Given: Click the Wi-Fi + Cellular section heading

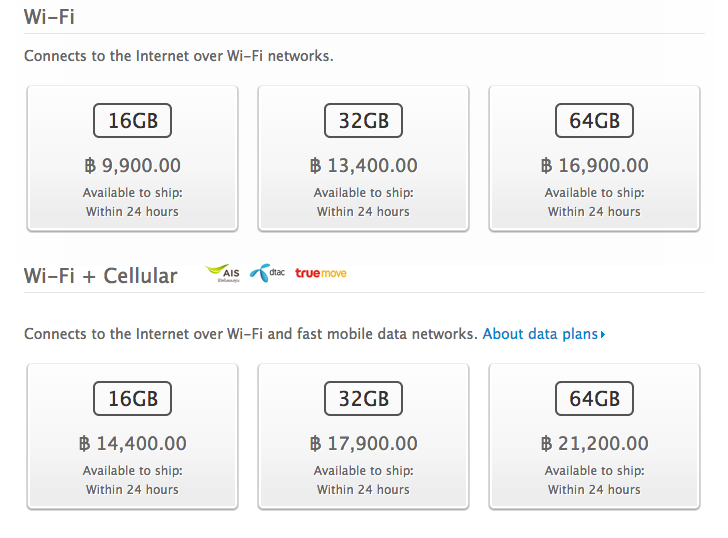Looking at the screenshot, I should point(100,276).
